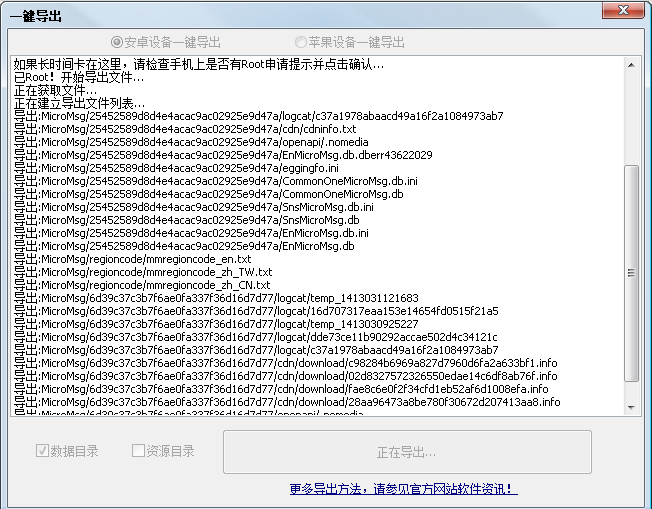
Task: Enable the 资源目录 checkbox
Action: [139, 451]
